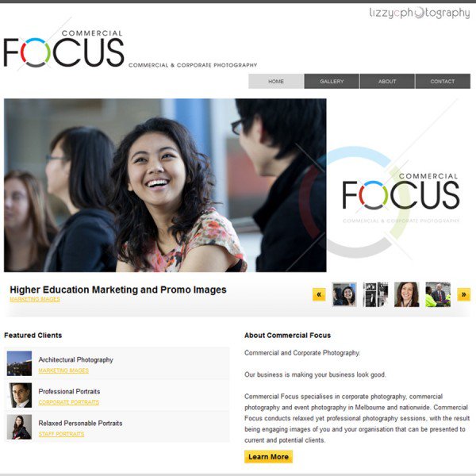Open the Architectural Photography client thumbnail
Screen dimensions: 476x476
(x=19, y=363)
